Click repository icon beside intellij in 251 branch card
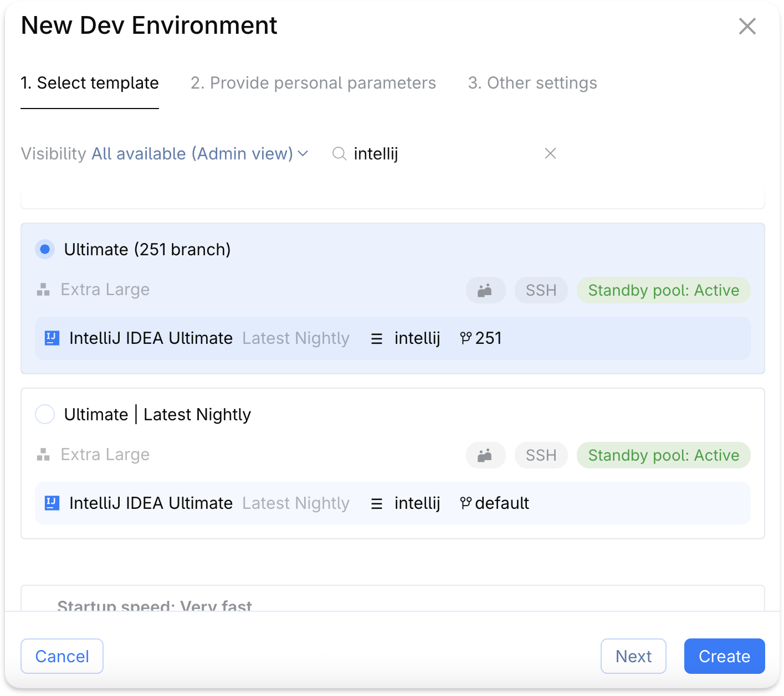Viewport: 784px width, 696px height. (x=377, y=338)
